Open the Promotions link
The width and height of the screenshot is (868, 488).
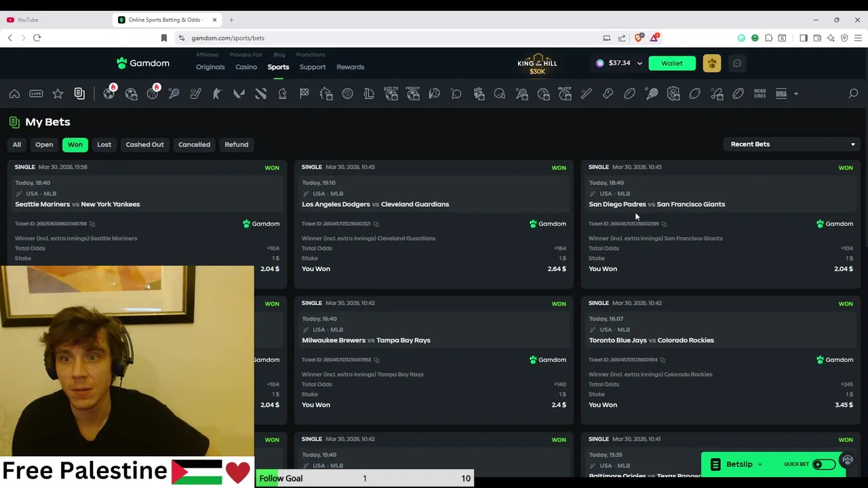coord(311,54)
